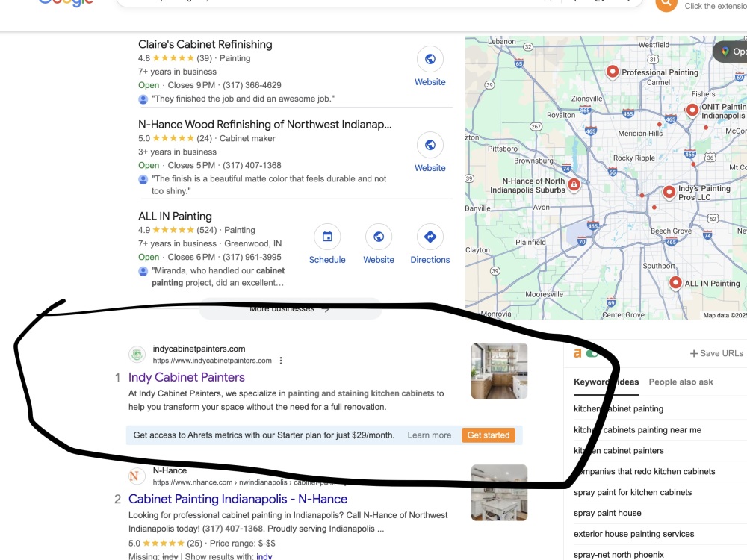Select keyword 'spray paint for kitchen cabinets'

633,492
